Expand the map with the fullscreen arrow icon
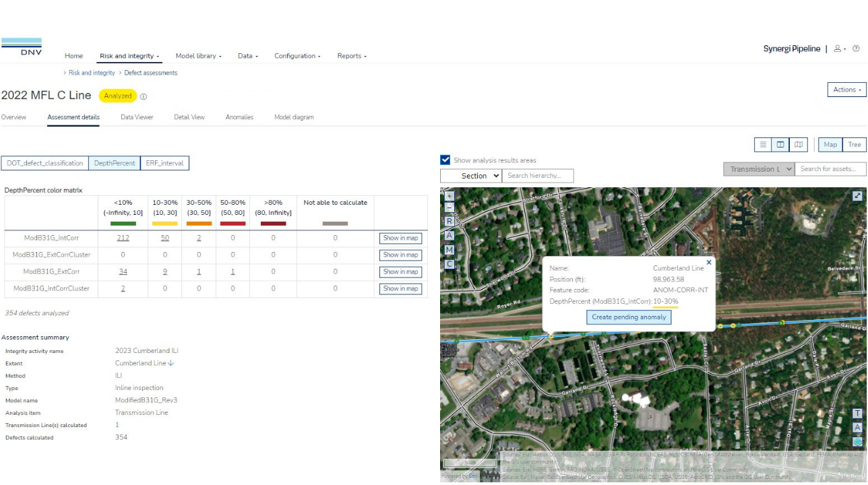This screenshot has height=485, width=868. pyautogui.click(x=857, y=195)
